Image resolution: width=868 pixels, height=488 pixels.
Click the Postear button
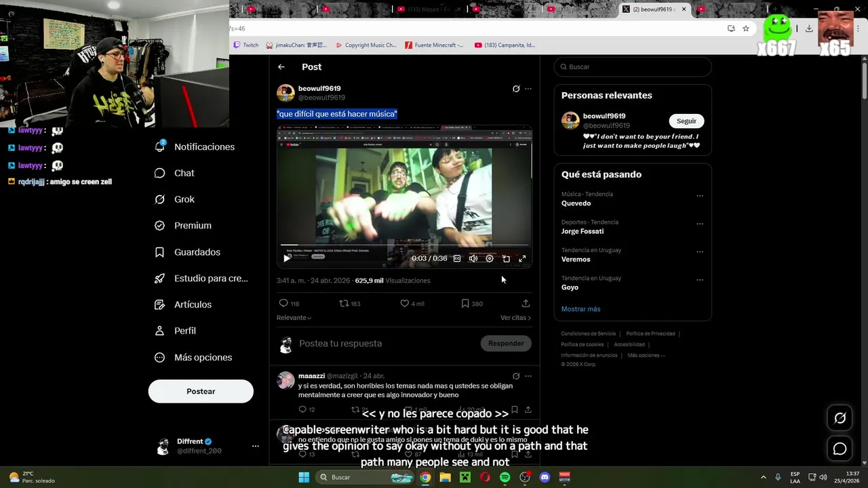coord(201,391)
